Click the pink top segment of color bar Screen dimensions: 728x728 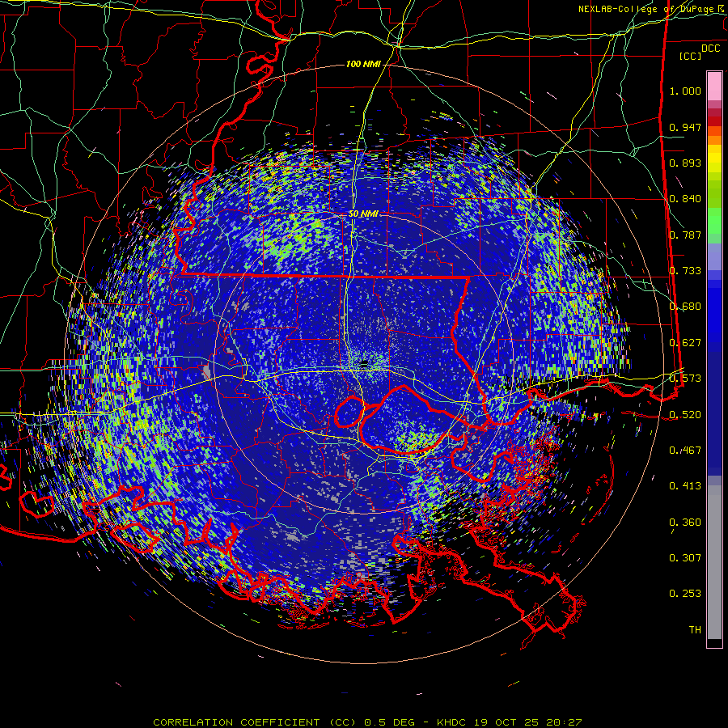click(x=714, y=87)
